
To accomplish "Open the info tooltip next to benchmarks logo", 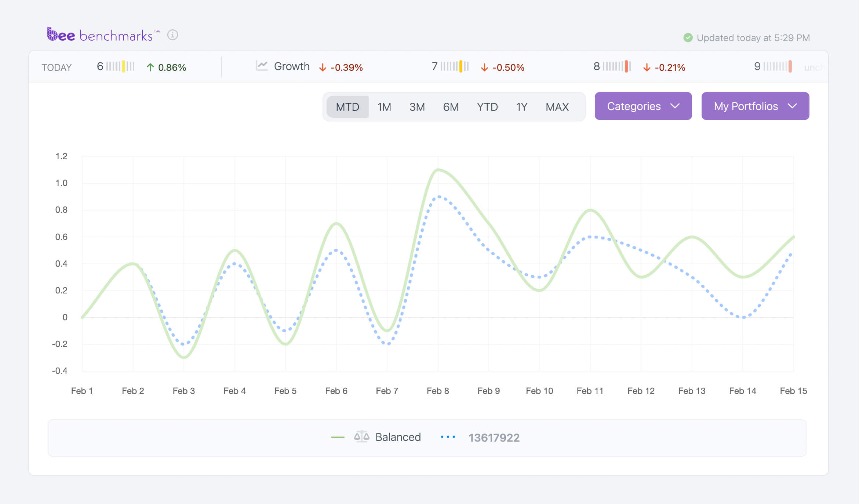I will (173, 36).
